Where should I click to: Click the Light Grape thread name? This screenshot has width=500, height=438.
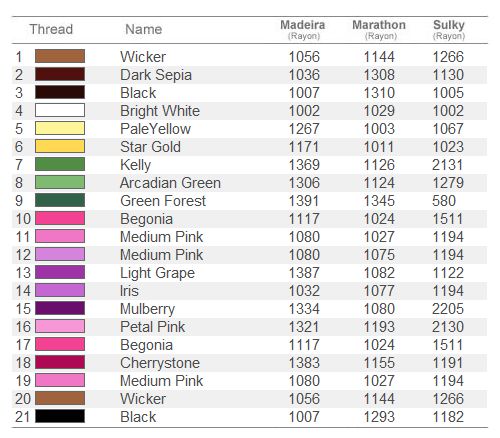click(x=157, y=273)
